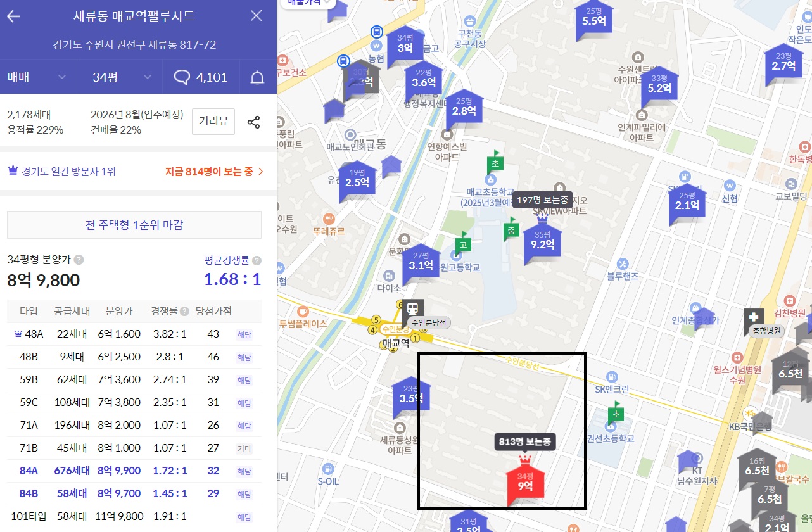The width and height of the screenshot is (812, 532).
Task: Go back with the left arrow icon
Action: point(13,16)
